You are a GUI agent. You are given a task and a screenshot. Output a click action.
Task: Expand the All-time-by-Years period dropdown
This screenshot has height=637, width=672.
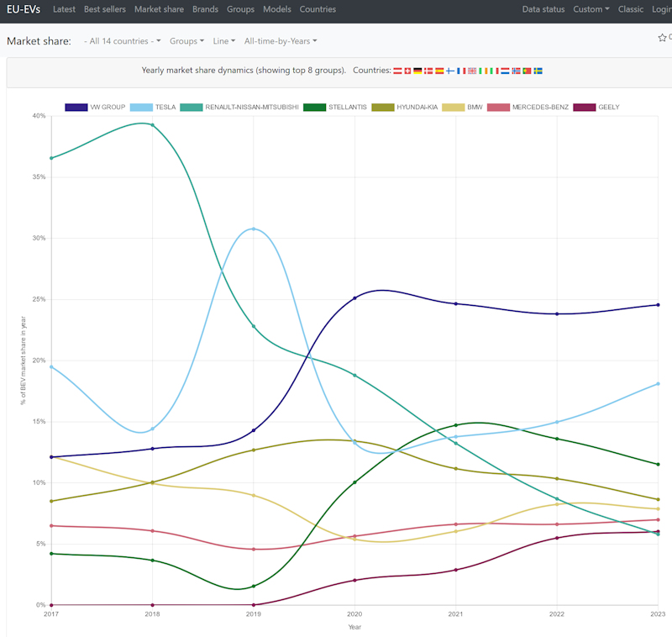point(280,41)
